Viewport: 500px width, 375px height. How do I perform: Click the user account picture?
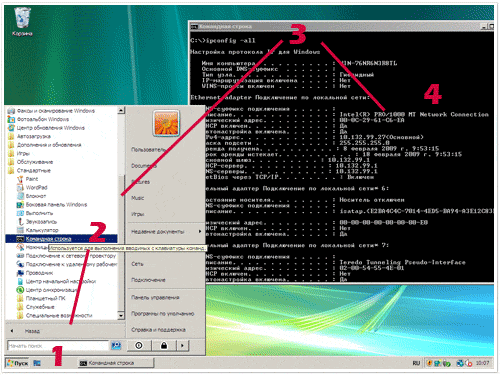point(166,124)
